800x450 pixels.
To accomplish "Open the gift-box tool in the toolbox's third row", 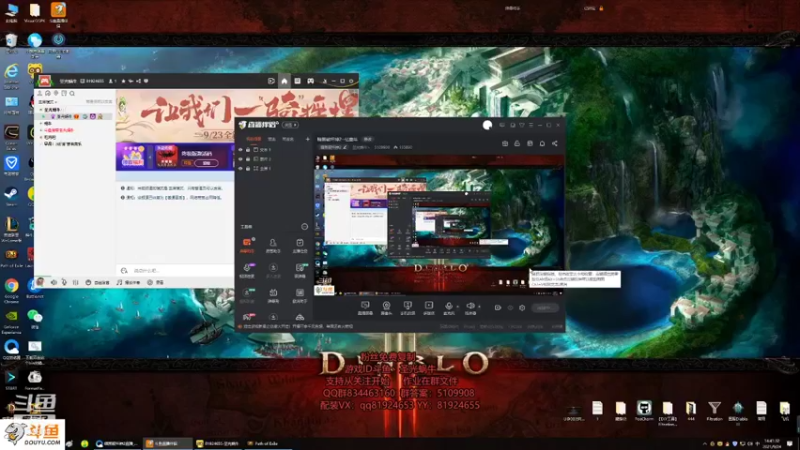I will pos(273,295).
